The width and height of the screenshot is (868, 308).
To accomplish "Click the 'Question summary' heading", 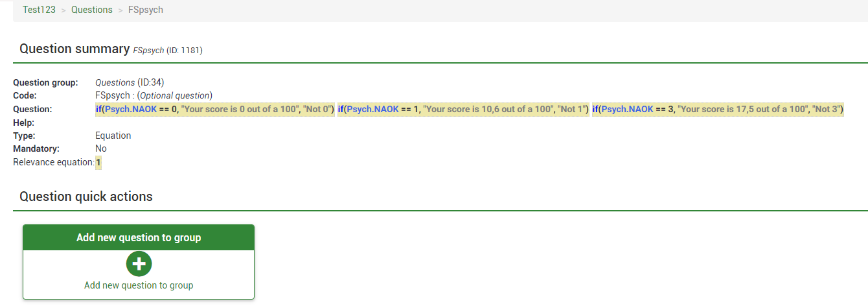I will 74,49.
